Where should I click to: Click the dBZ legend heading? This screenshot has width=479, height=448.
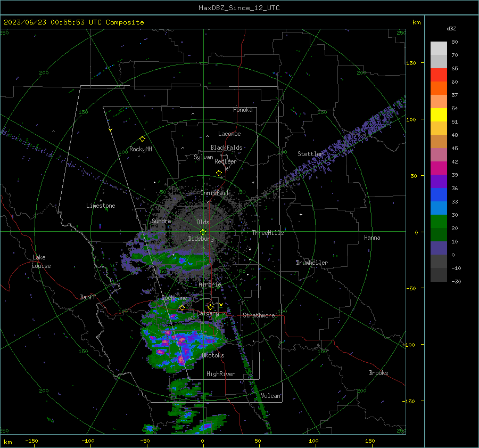[x=451, y=29]
